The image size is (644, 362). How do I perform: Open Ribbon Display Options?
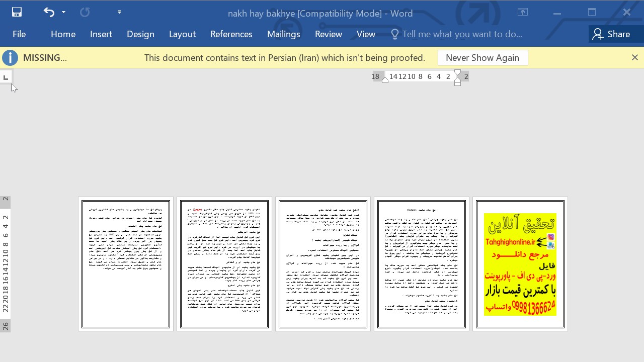coord(523,12)
